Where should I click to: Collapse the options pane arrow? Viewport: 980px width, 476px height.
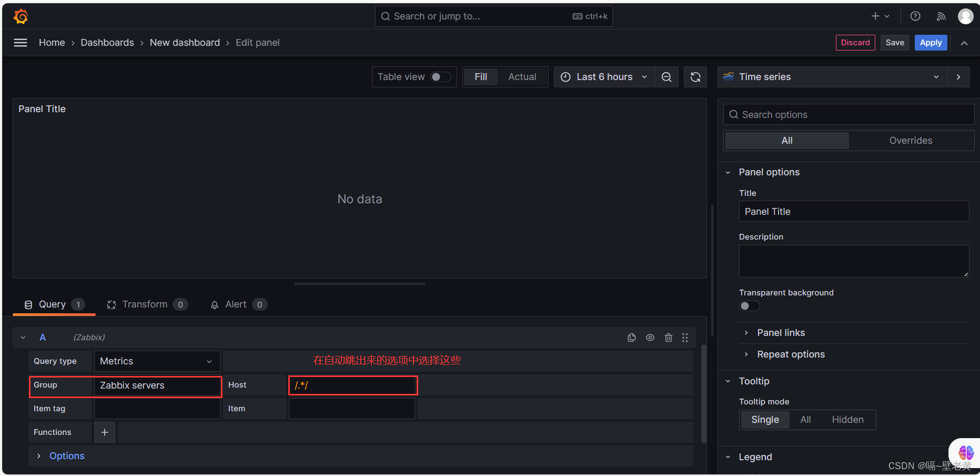(958, 77)
